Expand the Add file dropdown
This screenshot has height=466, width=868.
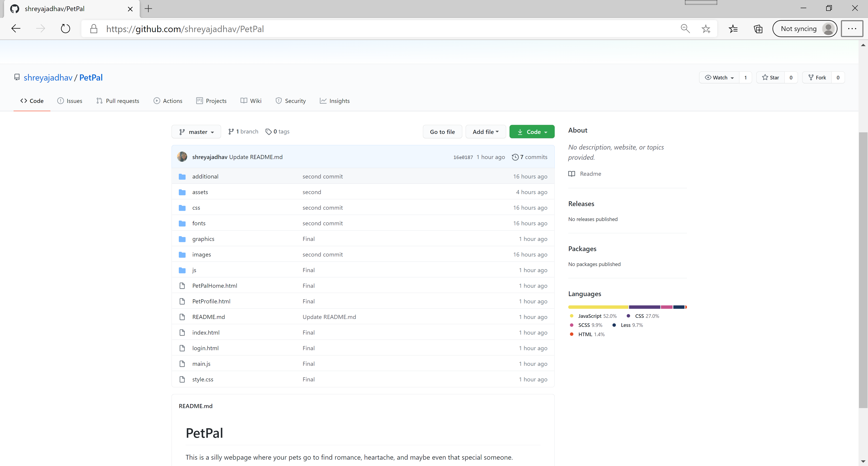[485, 132]
